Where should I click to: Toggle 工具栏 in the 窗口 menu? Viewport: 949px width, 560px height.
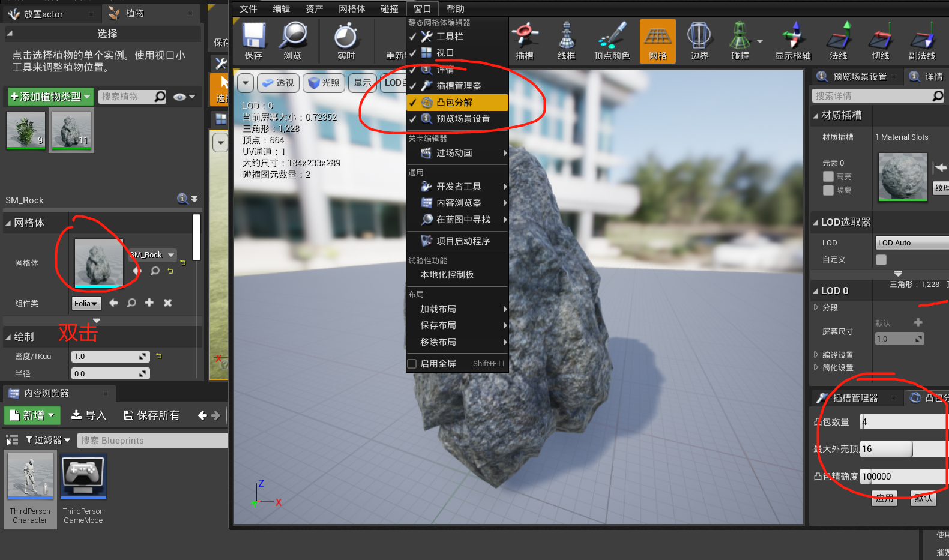(457, 37)
